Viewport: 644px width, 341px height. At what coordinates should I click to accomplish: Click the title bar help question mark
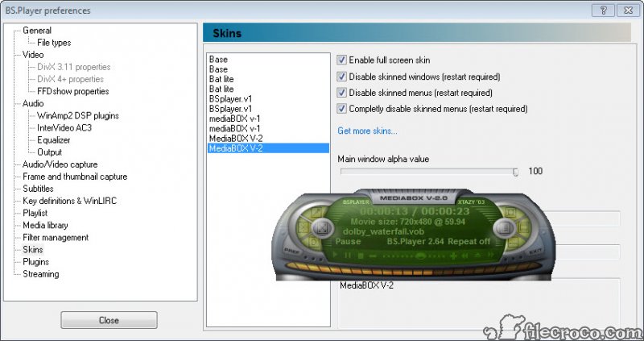[x=603, y=10]
